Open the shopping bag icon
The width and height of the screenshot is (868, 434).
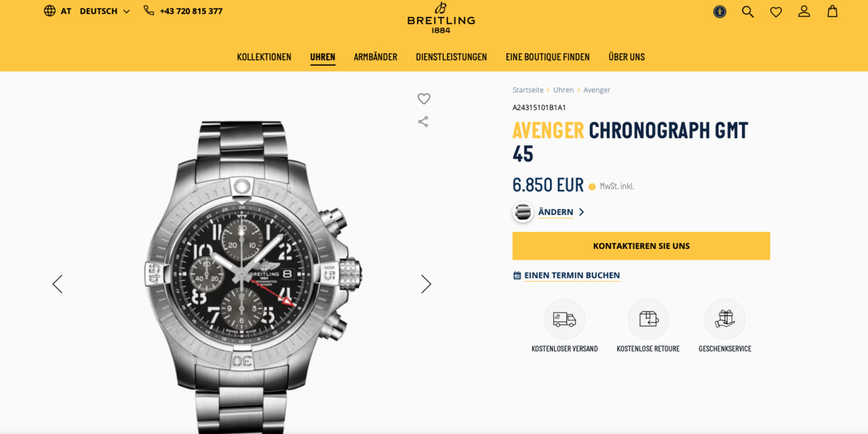832,12
